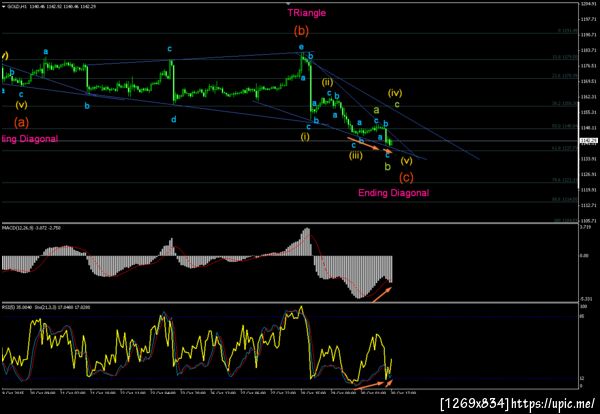Select the orange (b) wave label
600x414 pixels.
tap(301, 31)
